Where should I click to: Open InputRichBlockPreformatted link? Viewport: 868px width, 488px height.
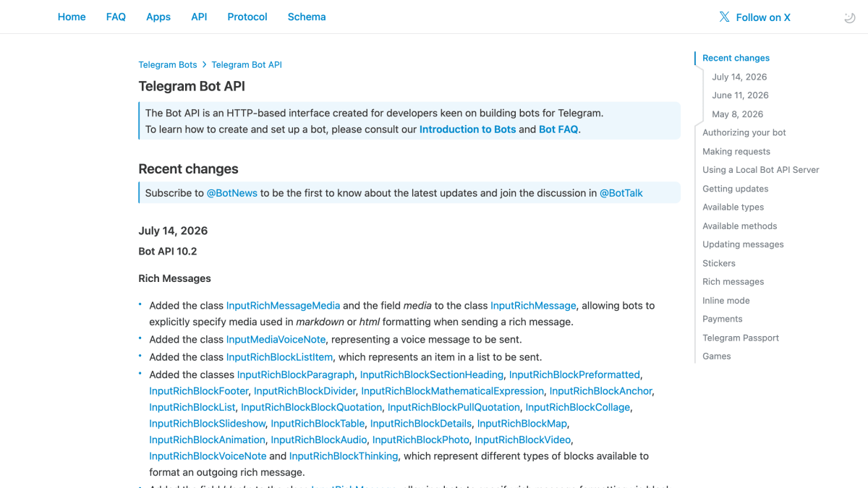tap(574, 374)
